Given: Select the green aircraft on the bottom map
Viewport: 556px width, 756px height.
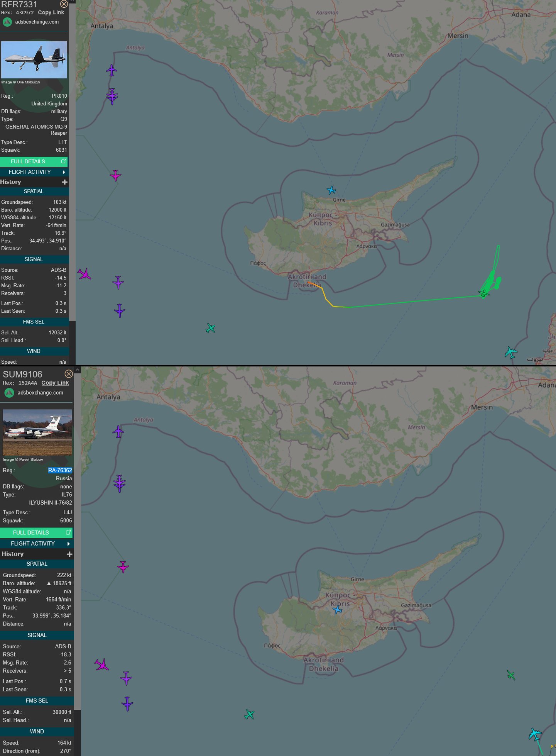Looking at the screenshot, I should pos(511,675).
